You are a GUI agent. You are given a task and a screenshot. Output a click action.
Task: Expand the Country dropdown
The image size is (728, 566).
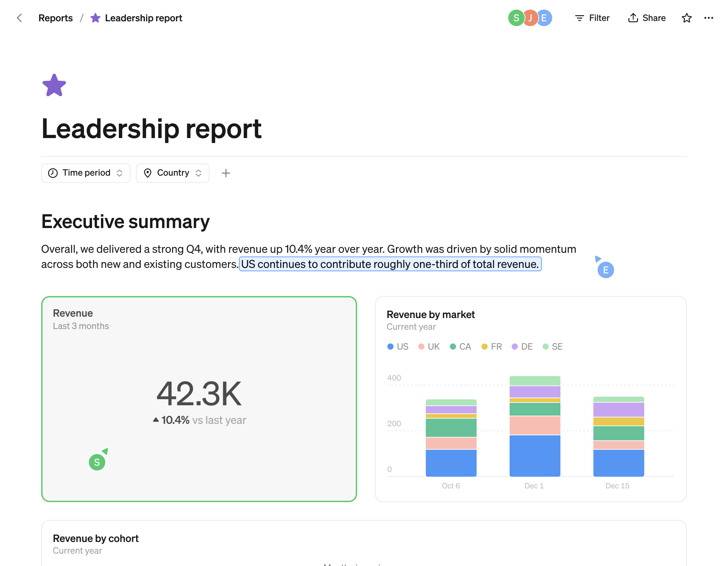(172, 173)
